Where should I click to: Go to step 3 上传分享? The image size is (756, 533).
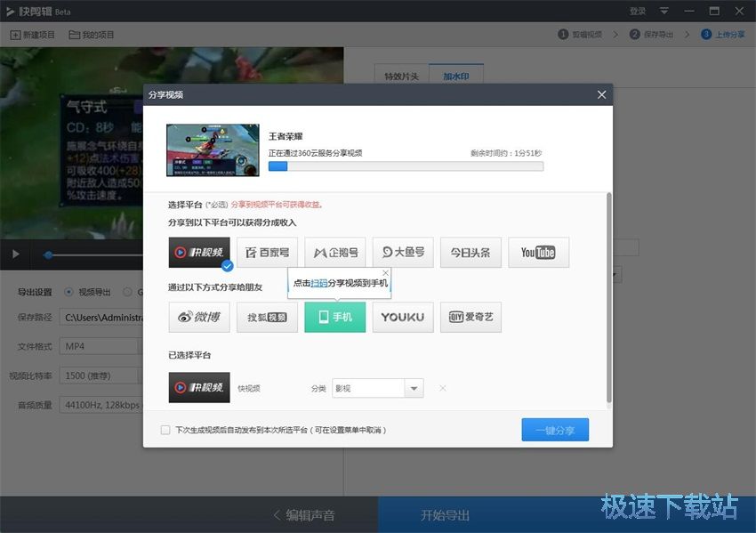723,34
